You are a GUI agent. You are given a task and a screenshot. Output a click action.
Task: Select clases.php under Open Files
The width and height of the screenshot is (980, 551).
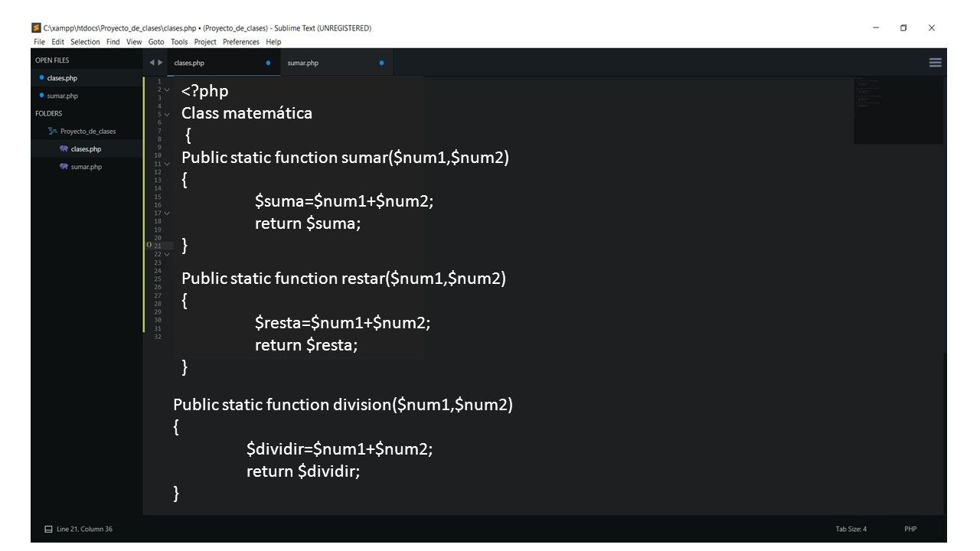62,78
